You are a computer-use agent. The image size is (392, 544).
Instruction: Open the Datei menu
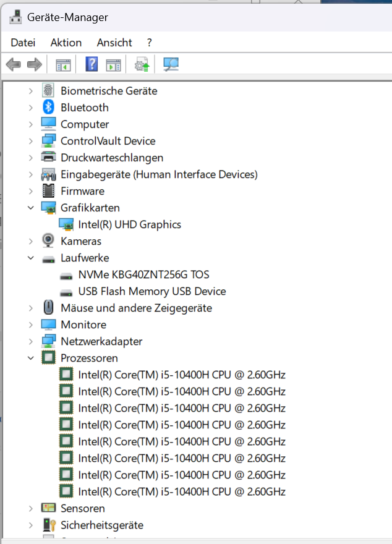click(23, 43)
